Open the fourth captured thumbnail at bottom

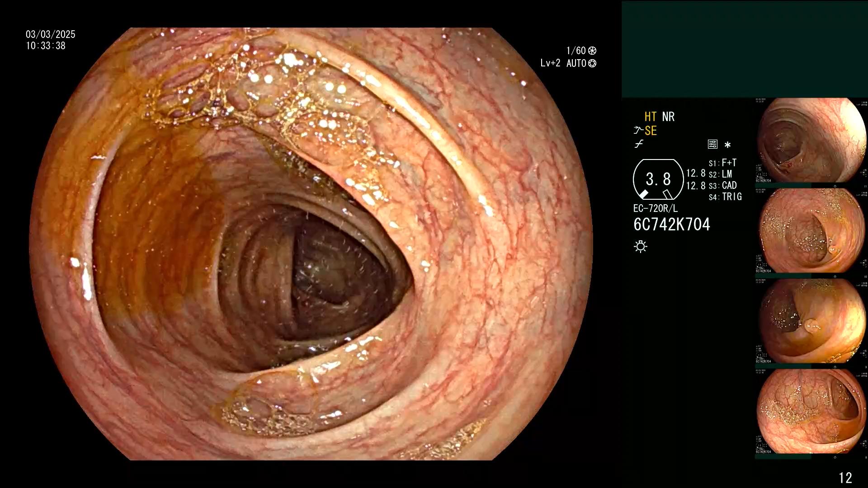(811, 411)
